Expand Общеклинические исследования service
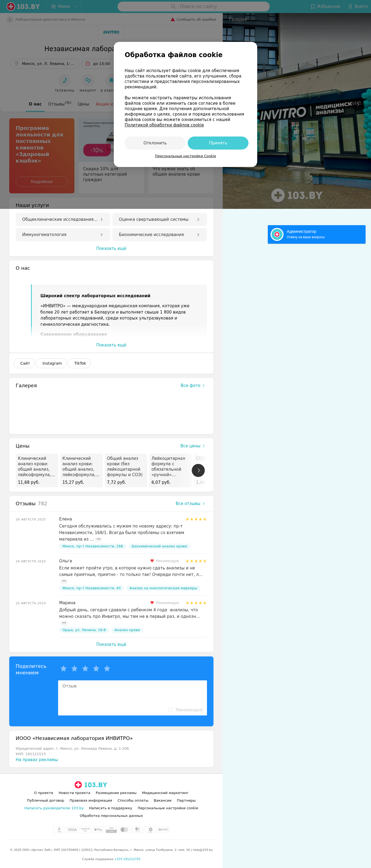Image resolution: width=371 pixels, height=868 pixels. point(63,219)
